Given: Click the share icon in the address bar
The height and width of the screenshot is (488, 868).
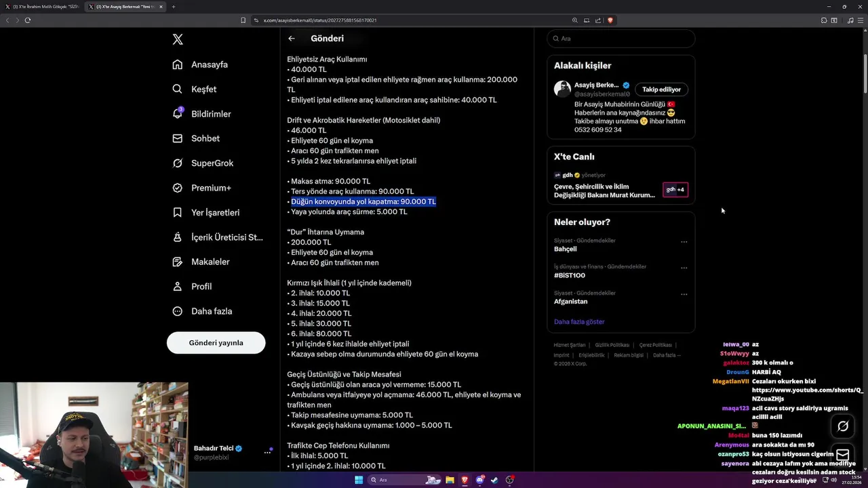Looking at the screenshot, I should (x=598, y=20).
